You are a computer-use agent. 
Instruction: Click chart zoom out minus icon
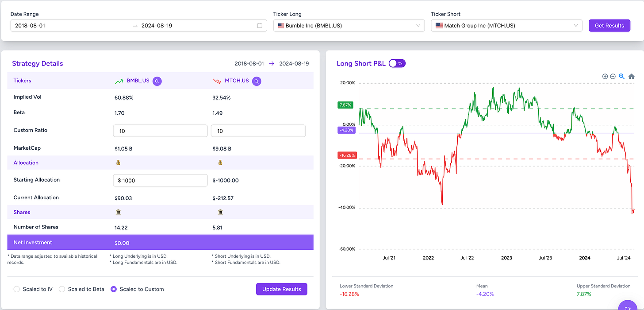tap(613, 76)
